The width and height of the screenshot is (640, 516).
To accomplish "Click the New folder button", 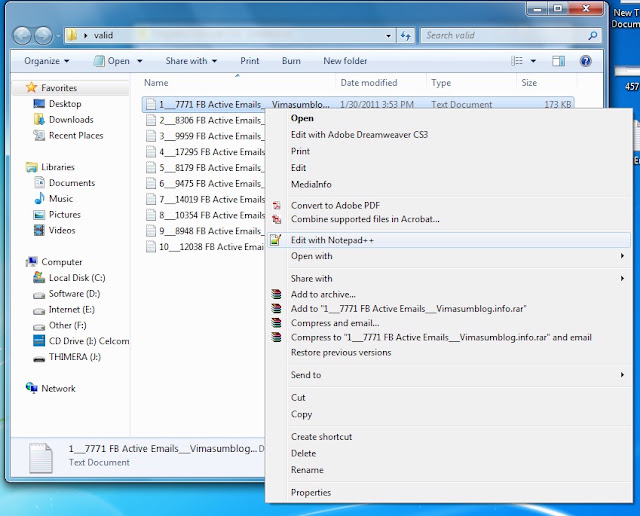I will point(345,61).
